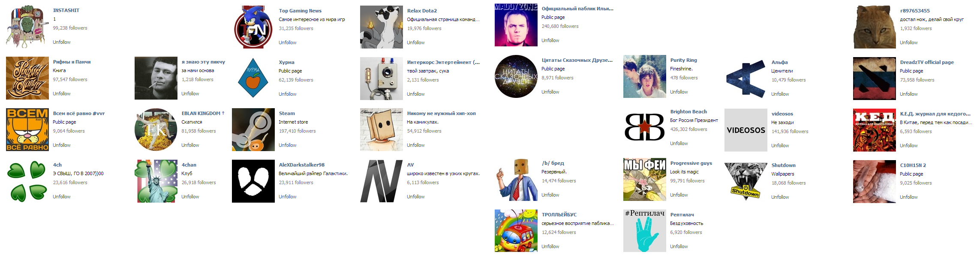Unfollow DreadzTV official page
This screenshot has width=980, height=255.
coord(909,94)
